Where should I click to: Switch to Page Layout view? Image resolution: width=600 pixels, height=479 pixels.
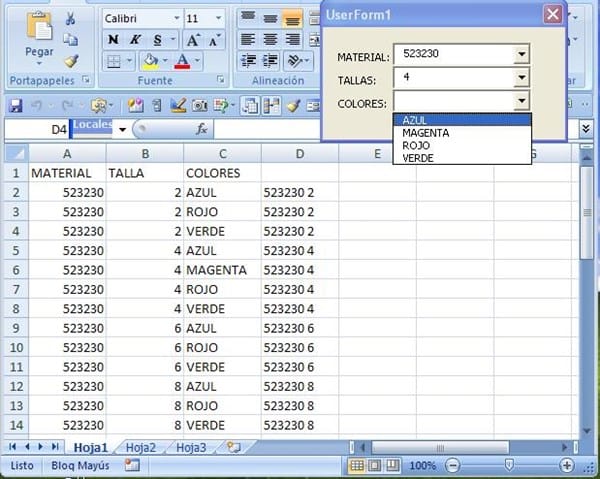point(375,465)
